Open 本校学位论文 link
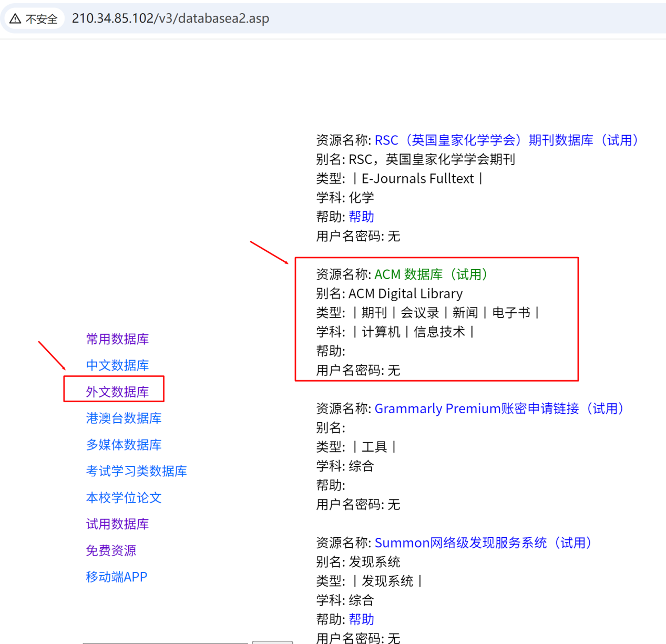Screen dimensions: 666x644 tap(124, 498)
